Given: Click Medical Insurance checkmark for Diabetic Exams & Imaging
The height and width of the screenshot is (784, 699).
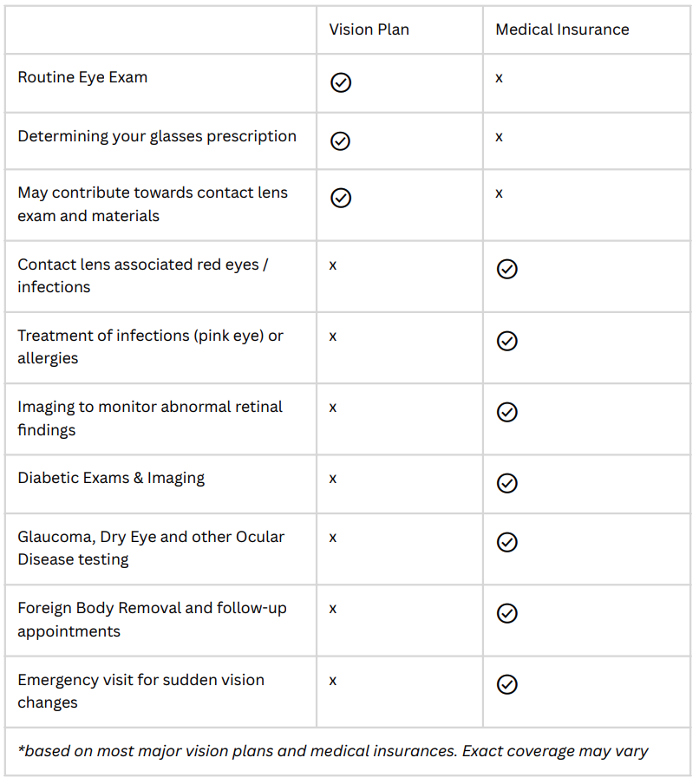Looking at the screenshot, I should tap(507, 483).
